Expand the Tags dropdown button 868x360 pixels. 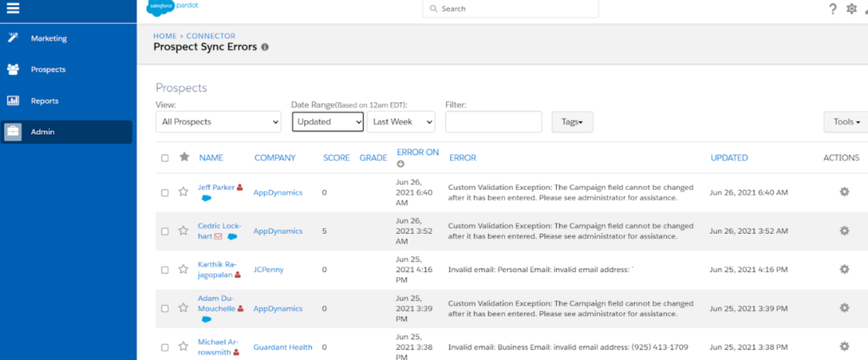click(x=572, y=122)
